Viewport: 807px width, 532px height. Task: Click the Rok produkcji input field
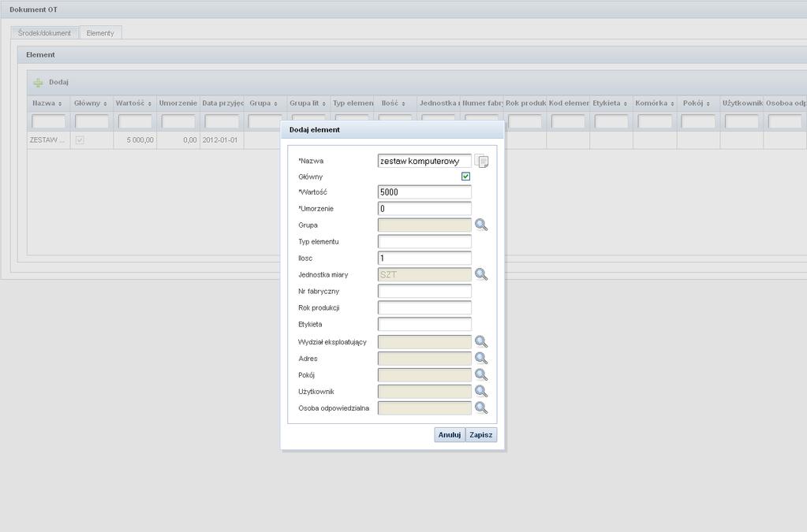pyautogui.click(x=424, y=307)
